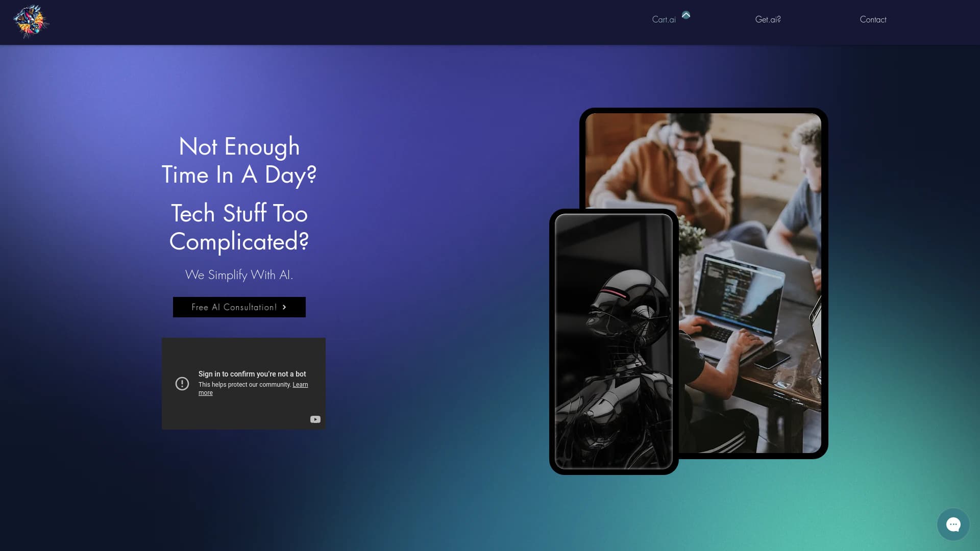The width and height of the screenshot is (980, 551).
Task: Click the colorful brain logo in the top-left corner
Action: coord(31,21)
